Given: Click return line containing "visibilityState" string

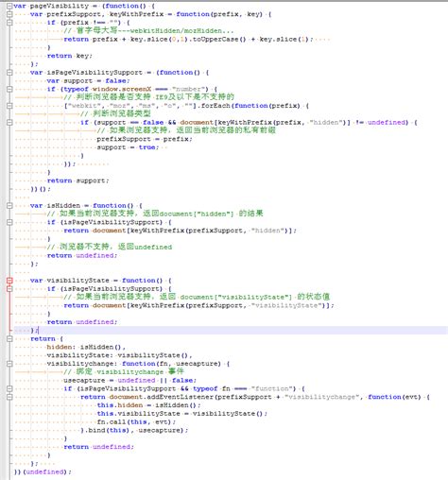Looking at the screenshot, I should 198,305.
